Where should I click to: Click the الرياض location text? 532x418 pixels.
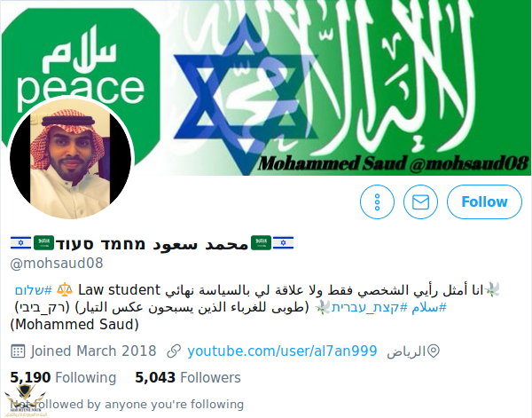pos(406,351)
